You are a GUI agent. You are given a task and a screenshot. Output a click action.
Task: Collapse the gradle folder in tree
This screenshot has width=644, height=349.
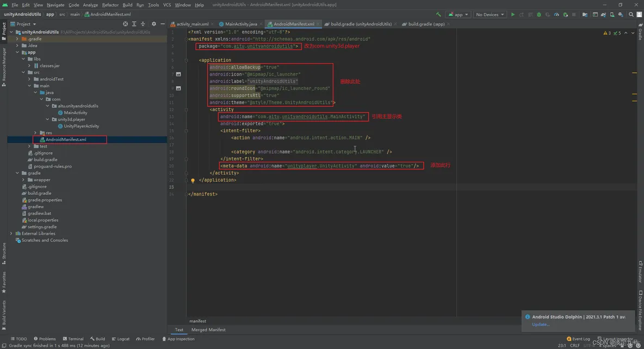(x=17, y=173)
